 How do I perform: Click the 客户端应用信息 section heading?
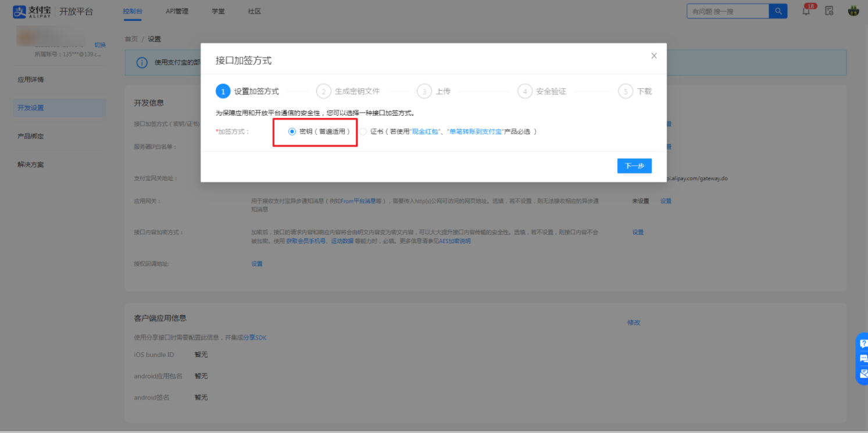point(160,318)
